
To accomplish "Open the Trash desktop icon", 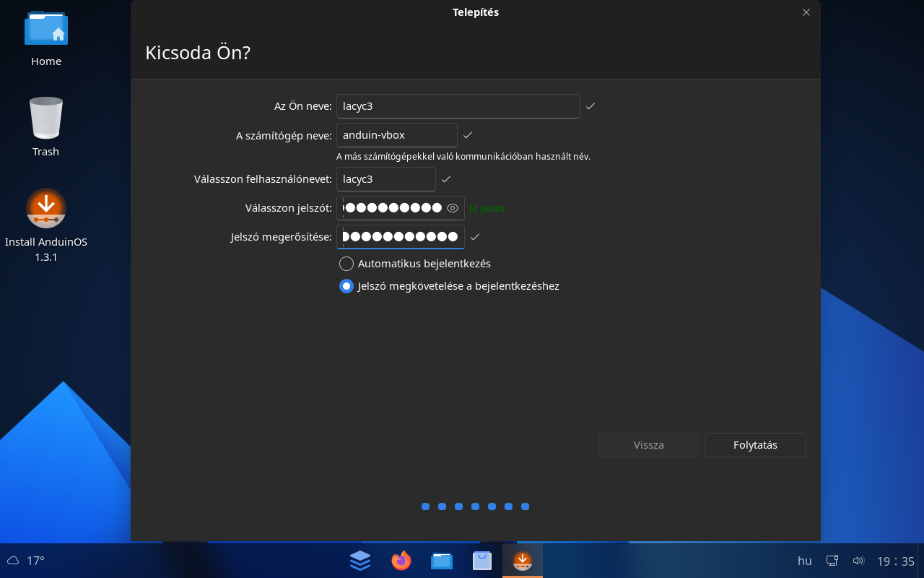I will (x=45, y=128).
